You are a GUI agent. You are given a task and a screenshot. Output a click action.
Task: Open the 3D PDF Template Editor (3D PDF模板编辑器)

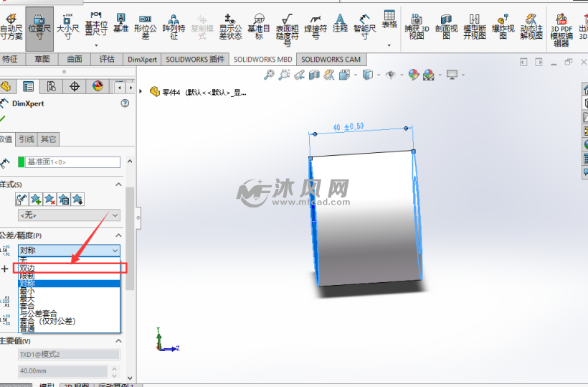click(561, 30)
